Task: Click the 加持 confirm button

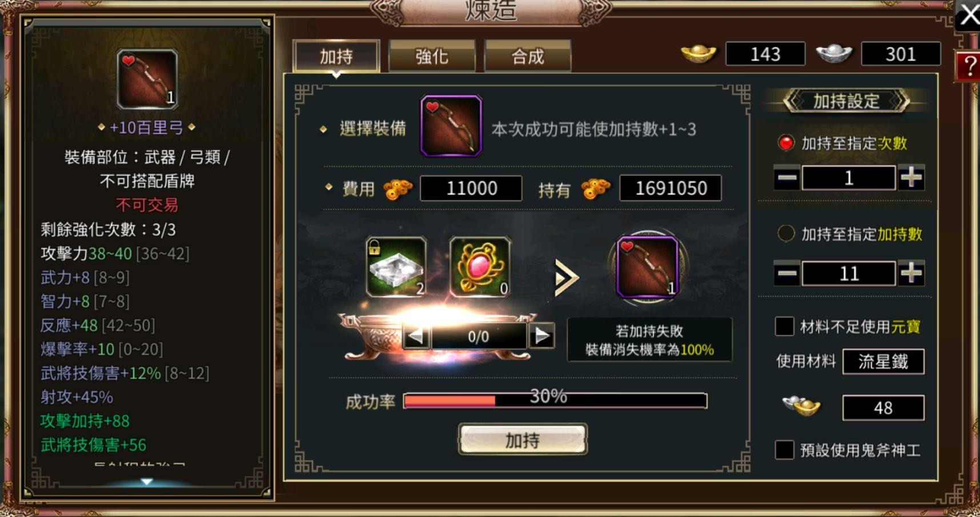Action: (x=523, y=439)
